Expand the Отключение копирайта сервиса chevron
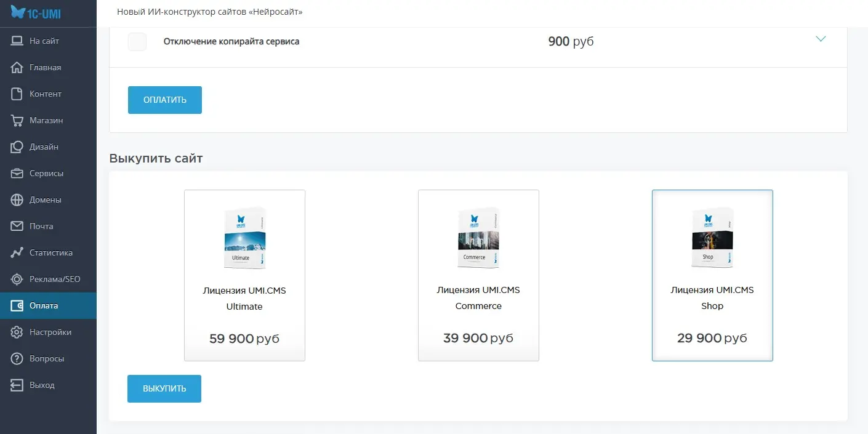Image resolution: width=868 pixels, height=434 pixels. coord(821,39)
